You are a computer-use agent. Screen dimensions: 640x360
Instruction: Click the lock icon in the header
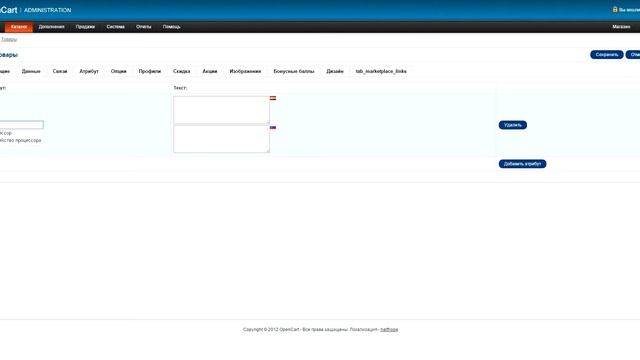click(x=615, y=9)
